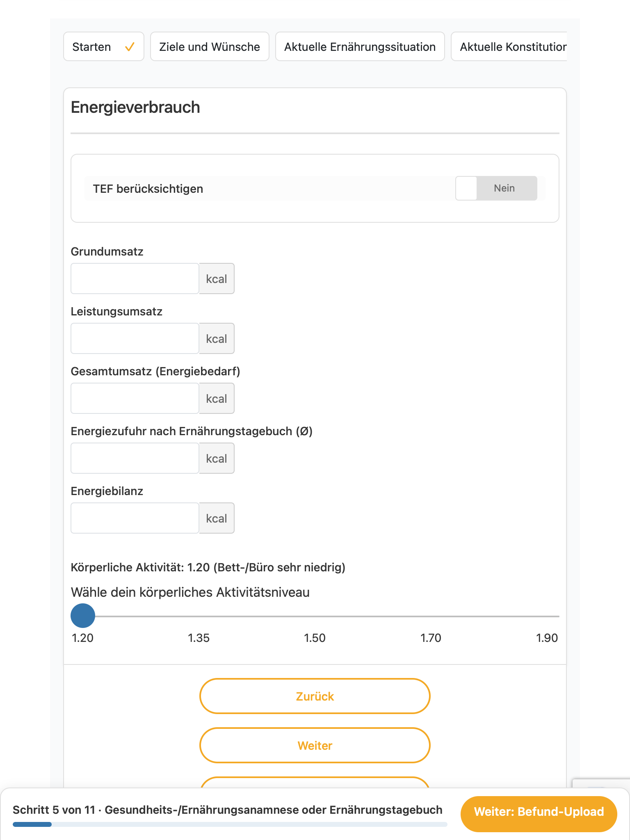
Task: Click the Energiebilanz input box
Action: 135,518
